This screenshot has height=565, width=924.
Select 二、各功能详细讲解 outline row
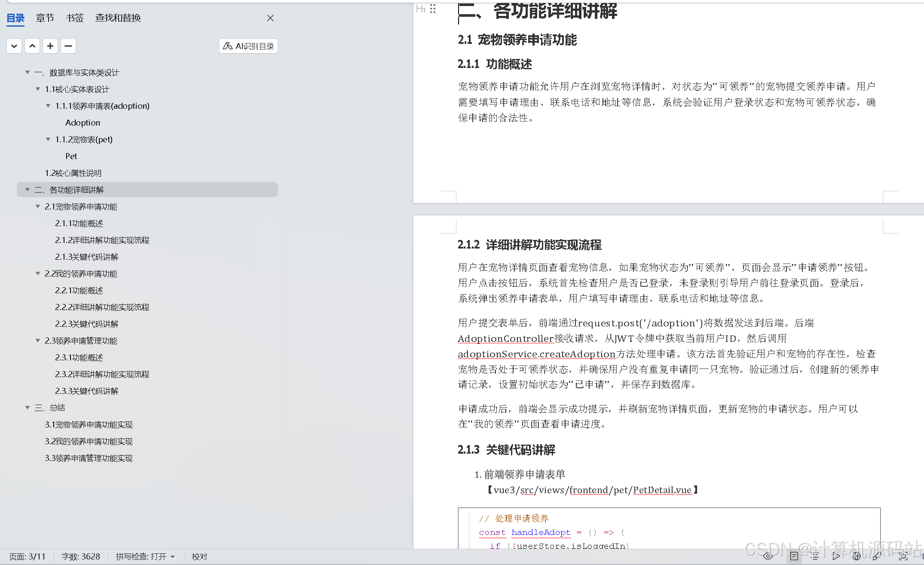(x=147, y=190)
